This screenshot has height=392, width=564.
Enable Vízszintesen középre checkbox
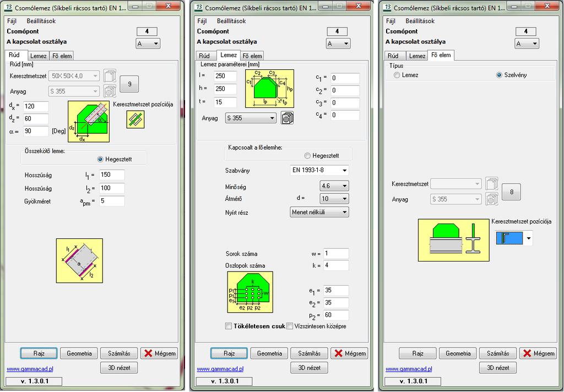[290, 326]
